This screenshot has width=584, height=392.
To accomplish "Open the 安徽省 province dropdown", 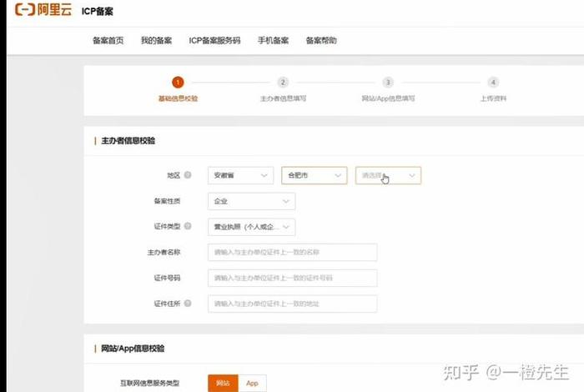I will tap(240, 175).
